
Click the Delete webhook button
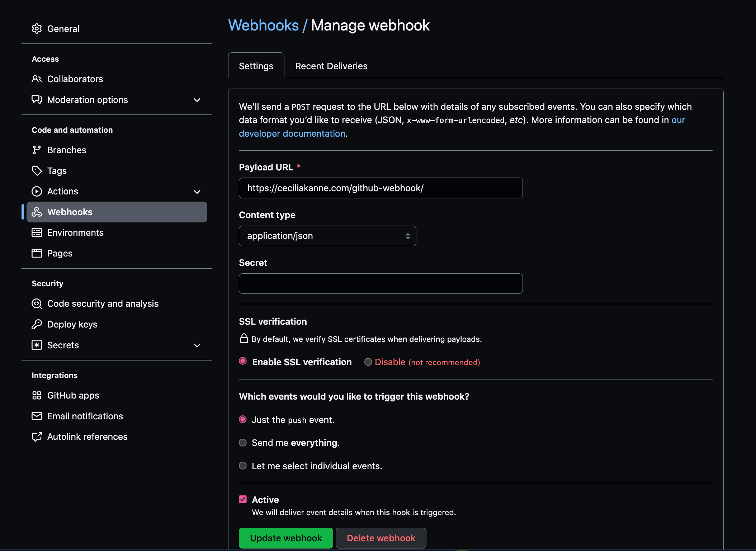(x=381, y=538)
